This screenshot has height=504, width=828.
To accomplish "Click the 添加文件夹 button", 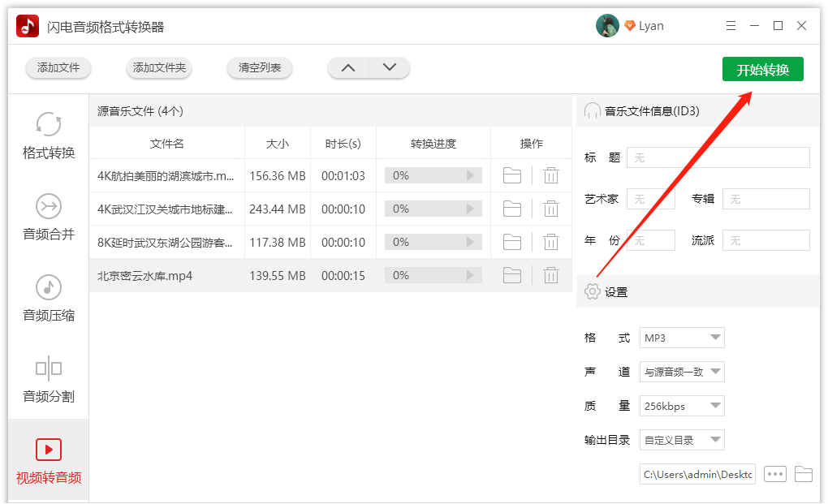I will (x=159, y=67).
